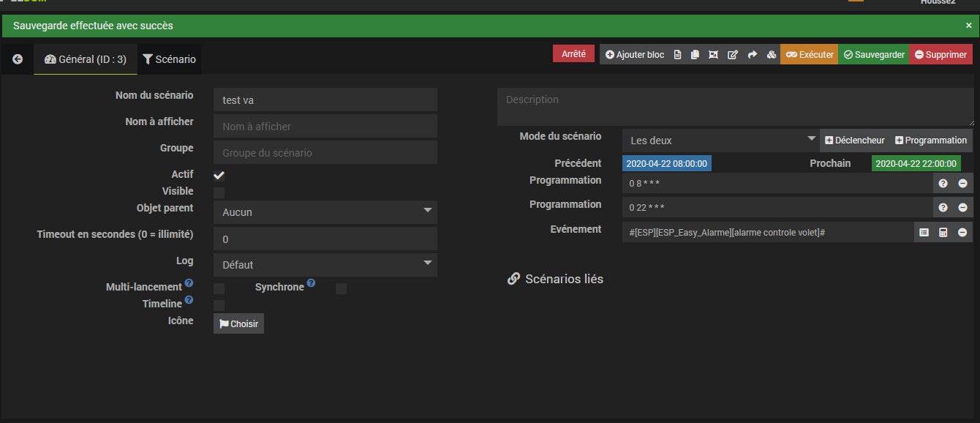This screenshot has width=980, height=423.
Task: Expand the Log level dropdown
Action: point(325,265)
